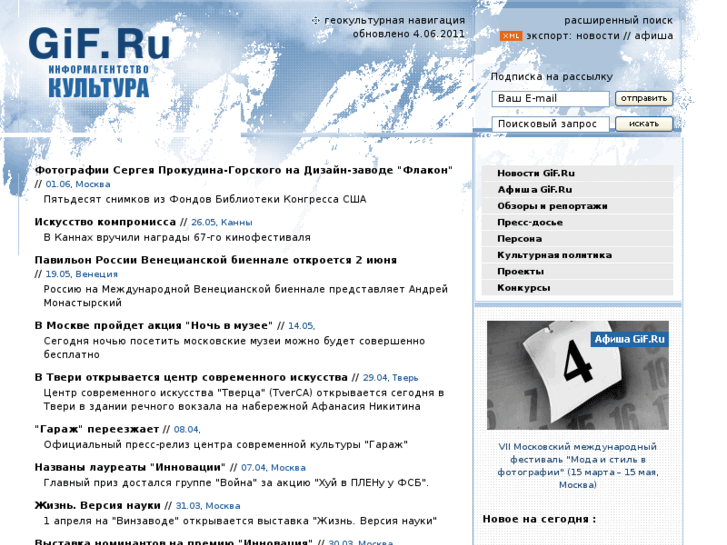Open Культурная политика menu item
This screenshot has height=545, width=727.
point(577,255)
